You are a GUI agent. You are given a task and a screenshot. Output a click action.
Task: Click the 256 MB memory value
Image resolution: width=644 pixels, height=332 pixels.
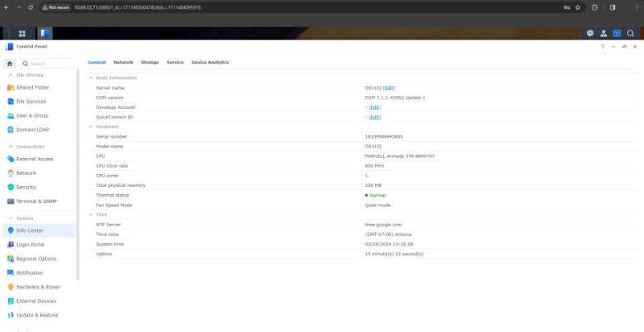tap(373, 185)
